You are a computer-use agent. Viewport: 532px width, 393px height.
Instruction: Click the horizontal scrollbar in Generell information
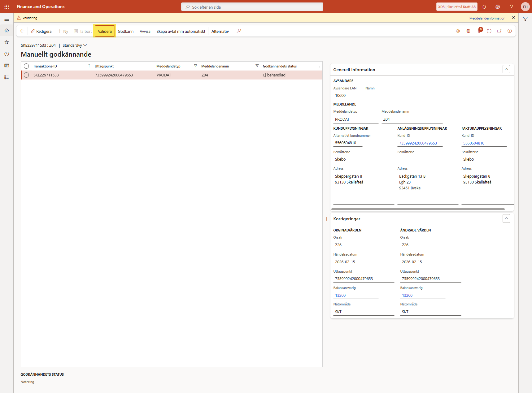tap(418, 209)
